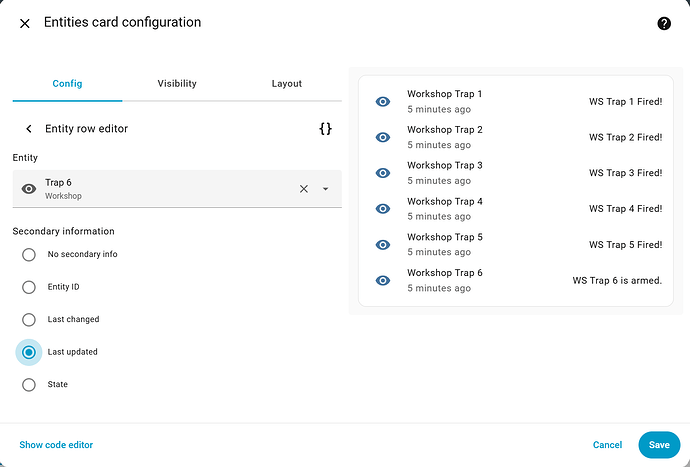Click eye icon next to Workshop Trap 3

382,173
